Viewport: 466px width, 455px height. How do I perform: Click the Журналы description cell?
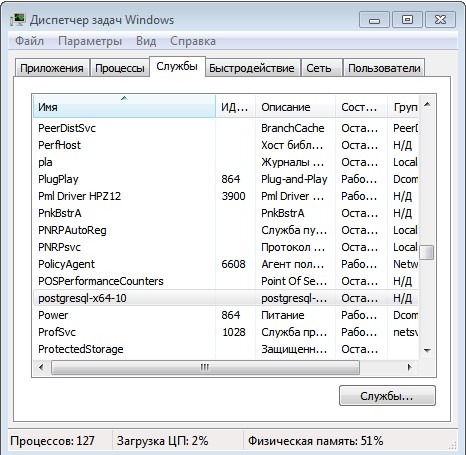[x=292, y=162]
